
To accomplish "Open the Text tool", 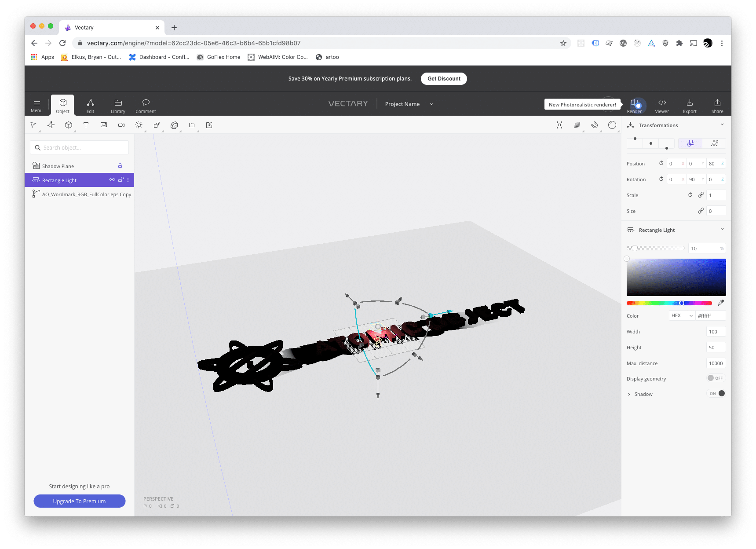I will tap(86, 125).
